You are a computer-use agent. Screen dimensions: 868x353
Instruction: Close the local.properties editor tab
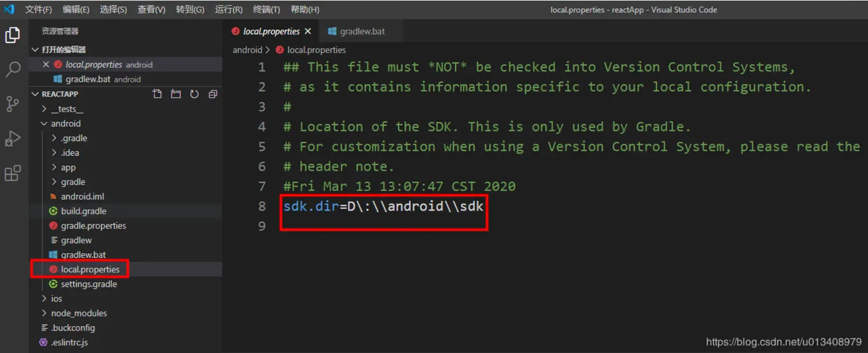(308, 31)
